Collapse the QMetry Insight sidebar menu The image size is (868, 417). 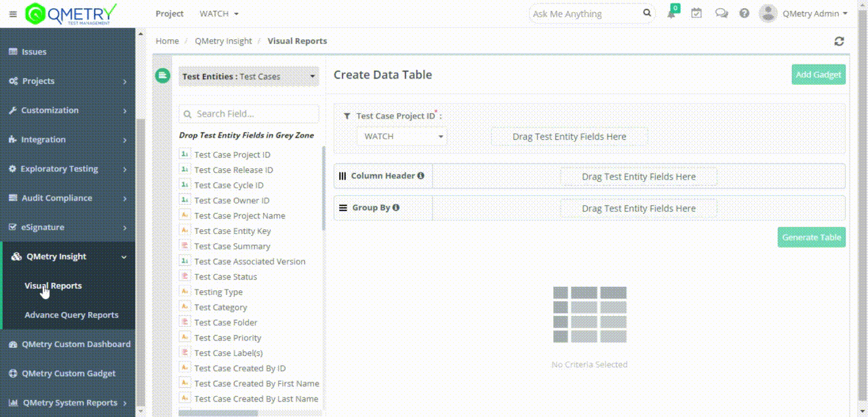(x=68, y=256)
